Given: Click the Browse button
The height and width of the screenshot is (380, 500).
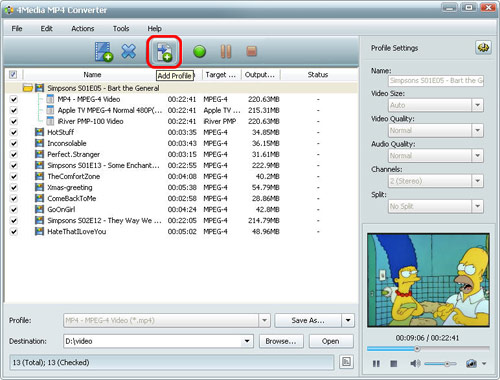Looking at the screenshot, I should pos(281,341).
